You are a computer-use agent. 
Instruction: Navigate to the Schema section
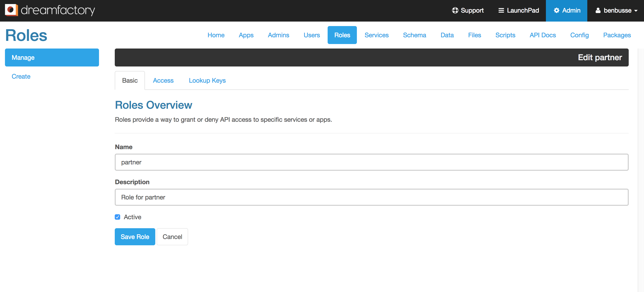(414, 35)
